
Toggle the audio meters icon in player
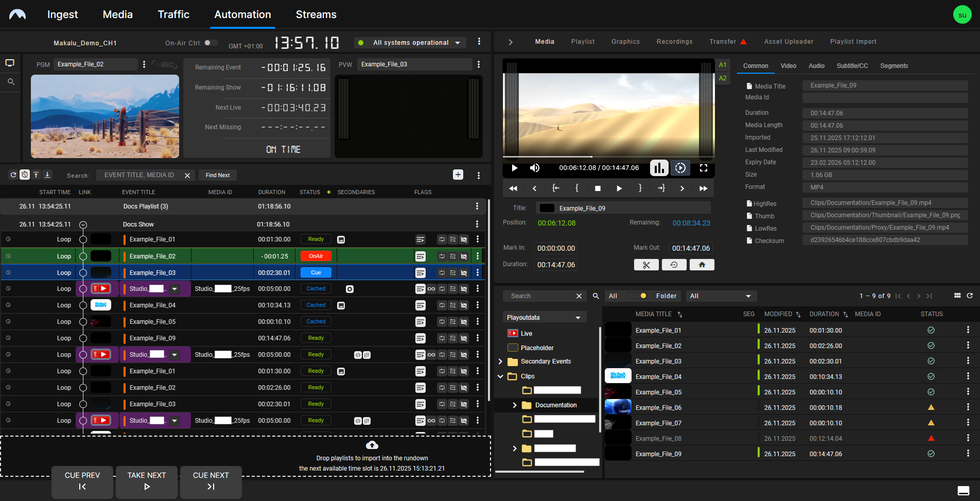pyautogui.click(x=659, y=168)
